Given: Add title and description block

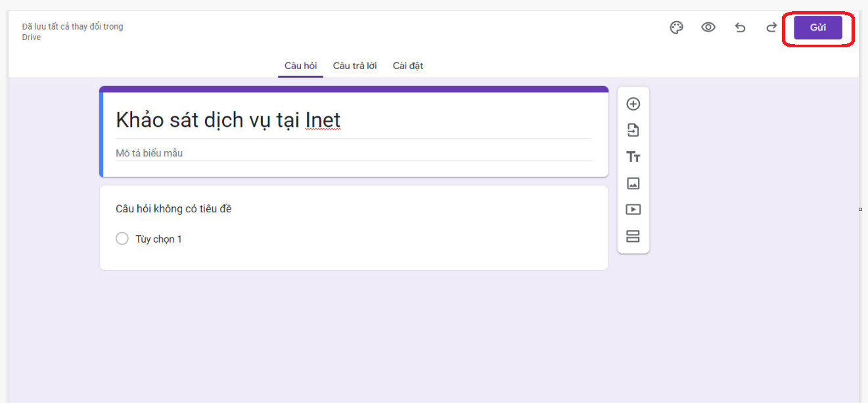Looking at the screenshot, I should coord(633,157).
